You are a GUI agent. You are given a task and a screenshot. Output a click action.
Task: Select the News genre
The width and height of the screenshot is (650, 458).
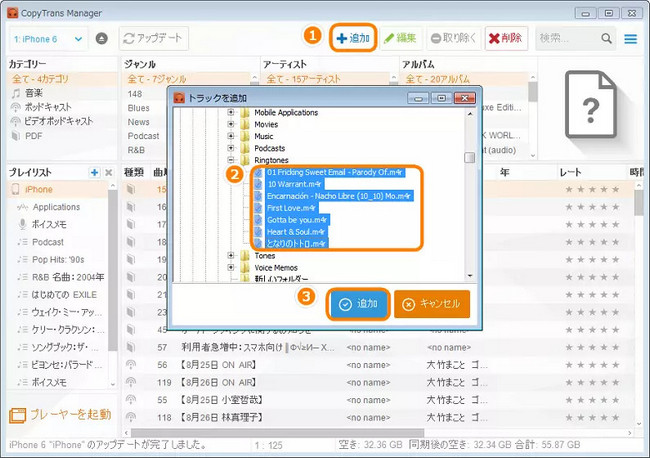click(138, 122)
